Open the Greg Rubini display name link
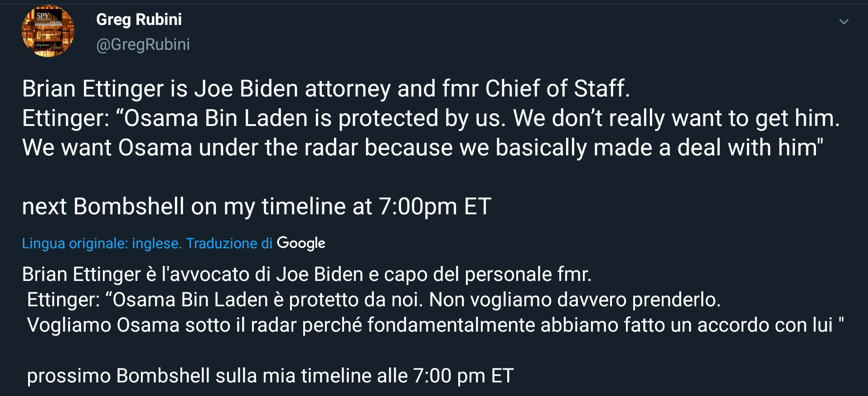 [139, 19]
